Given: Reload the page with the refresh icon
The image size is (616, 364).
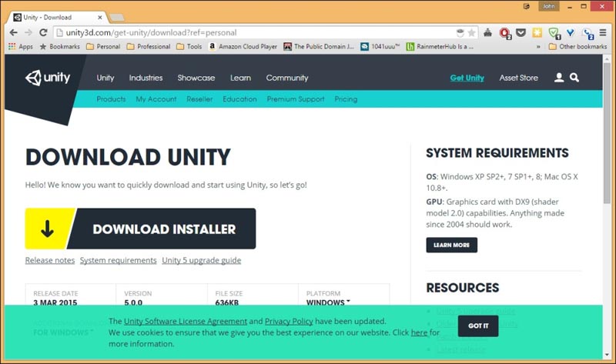Looking at the screenshot, I should point(43,33).
